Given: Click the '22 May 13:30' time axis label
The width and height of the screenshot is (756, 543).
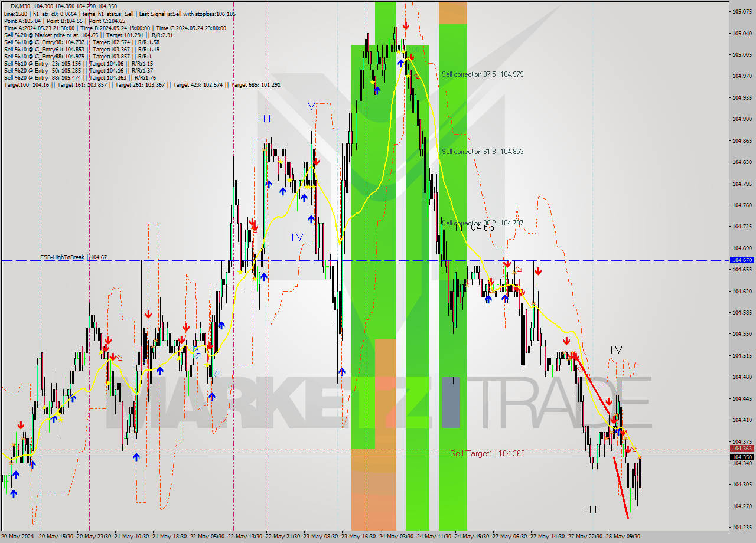Looking at the screenshot, I should [246, 537].
